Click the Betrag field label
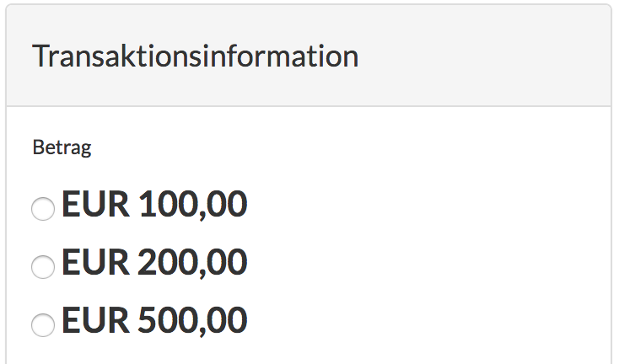This screenshot has height=364, width=619. [62, 148]
